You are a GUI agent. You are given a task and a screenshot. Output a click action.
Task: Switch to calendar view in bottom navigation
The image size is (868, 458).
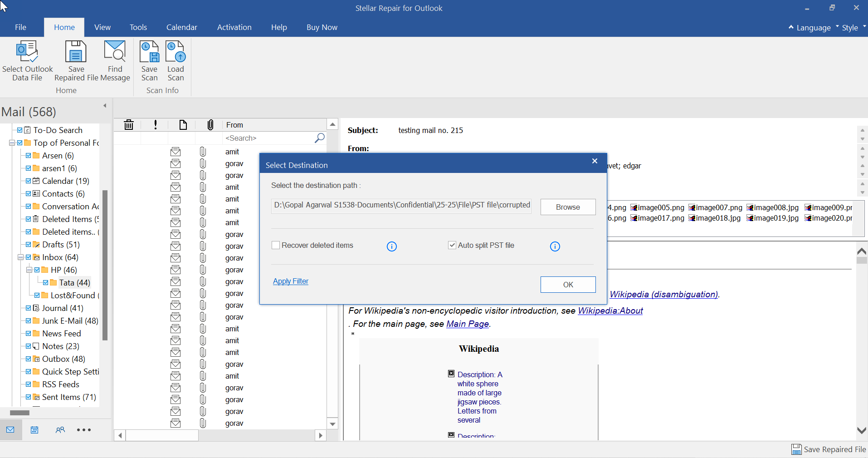coord(34,430)
